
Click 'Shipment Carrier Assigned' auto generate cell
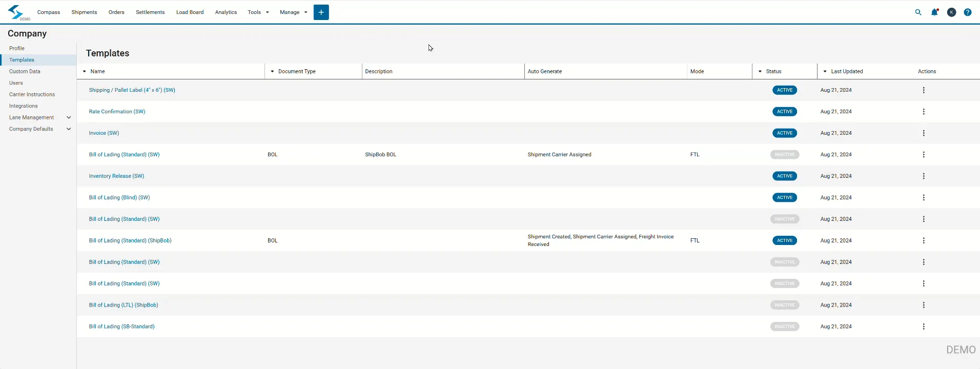point(559,155)
